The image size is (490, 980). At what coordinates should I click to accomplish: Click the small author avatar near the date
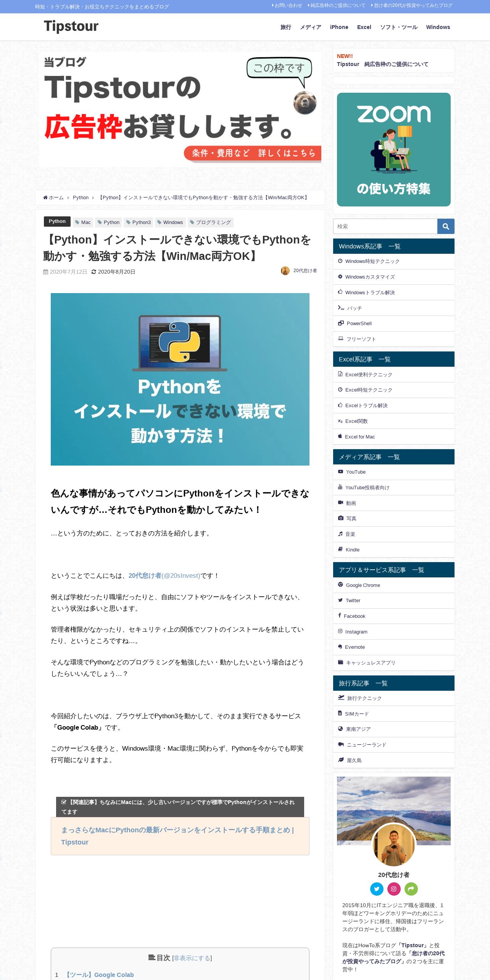click(x=285, y=271)
